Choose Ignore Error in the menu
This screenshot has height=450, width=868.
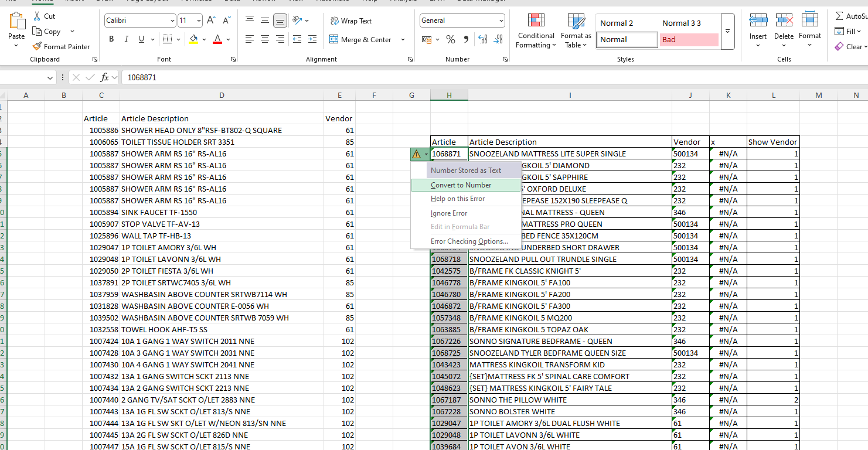pos(465,213)
